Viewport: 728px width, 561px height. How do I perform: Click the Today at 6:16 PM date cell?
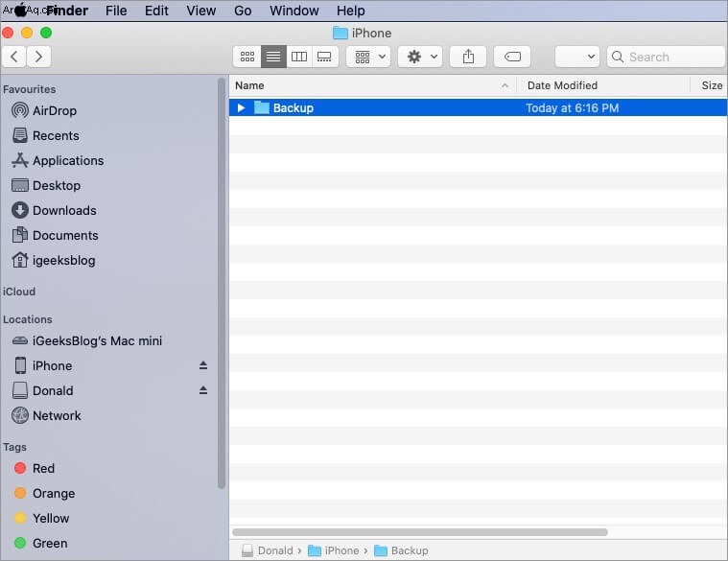click(x=572, y=108)
